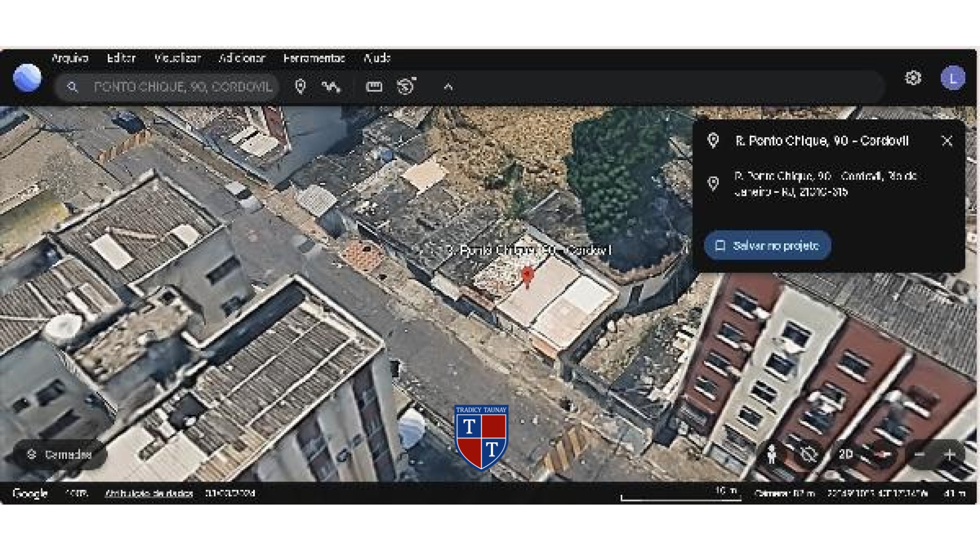Screen dimensions: 980x551
Task: Click the map label for R. Ponto Chique
Action: (x=528, y=251)
